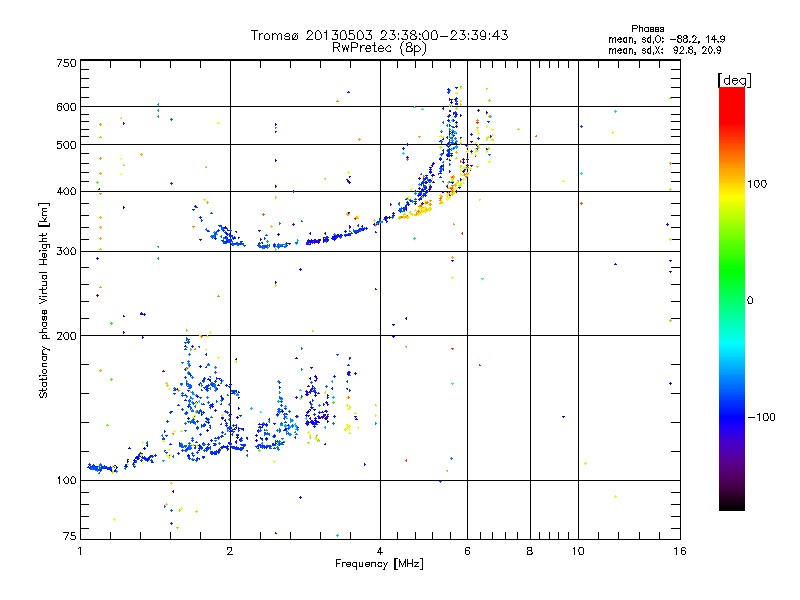Click the green colorbar region at 0

(732, 300)
